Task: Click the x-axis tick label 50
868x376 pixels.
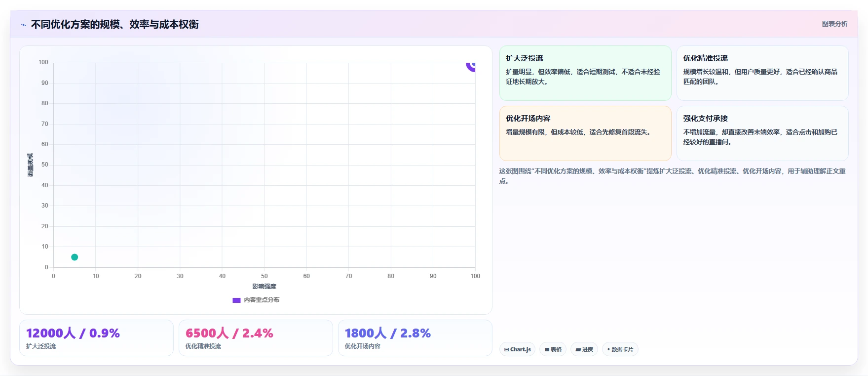Action: click(x=264, y=276)
